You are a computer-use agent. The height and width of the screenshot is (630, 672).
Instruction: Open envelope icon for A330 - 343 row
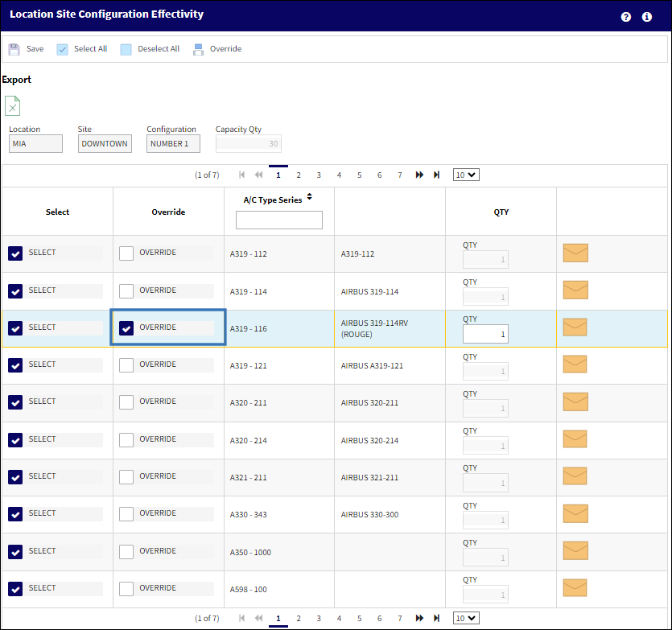[x=575, y=513]
